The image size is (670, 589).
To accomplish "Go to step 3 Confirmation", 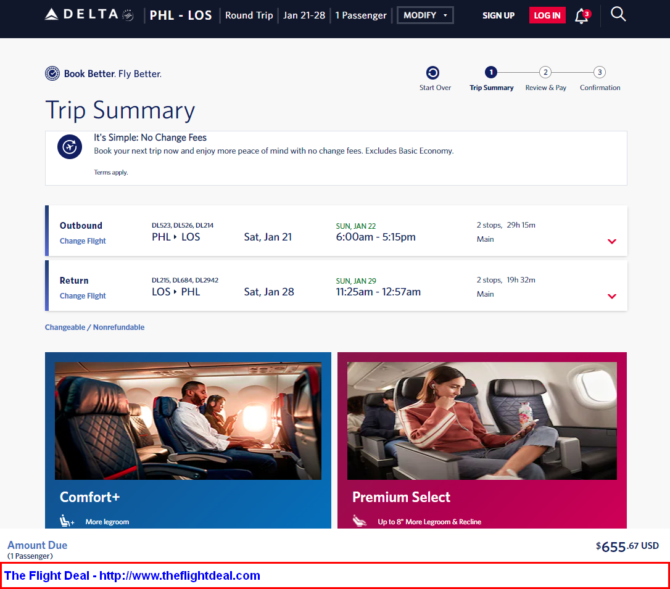I will 599,78.
